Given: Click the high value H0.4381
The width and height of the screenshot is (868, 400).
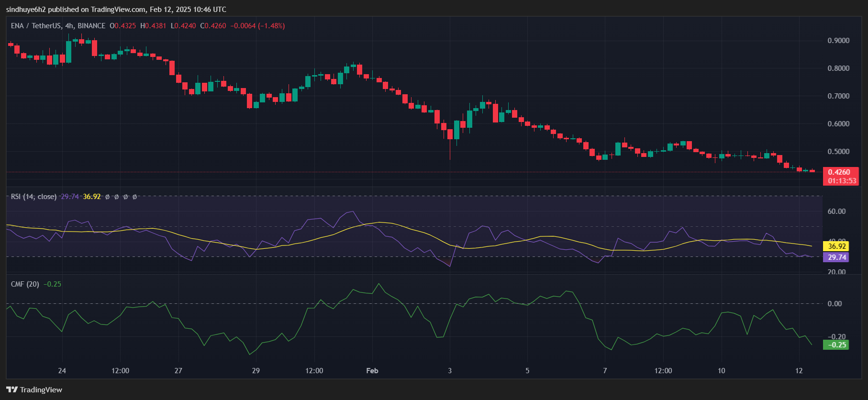Looking at the screenshot, I should (x=153, y=26).
